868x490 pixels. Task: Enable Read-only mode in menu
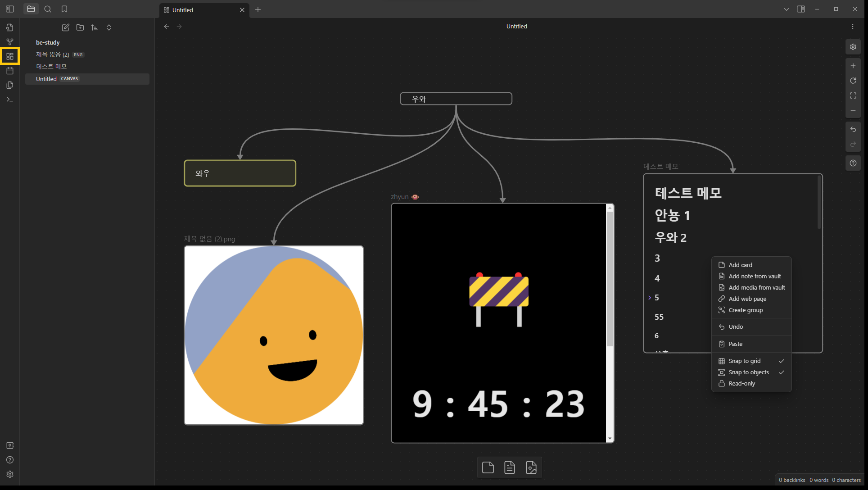742,383
